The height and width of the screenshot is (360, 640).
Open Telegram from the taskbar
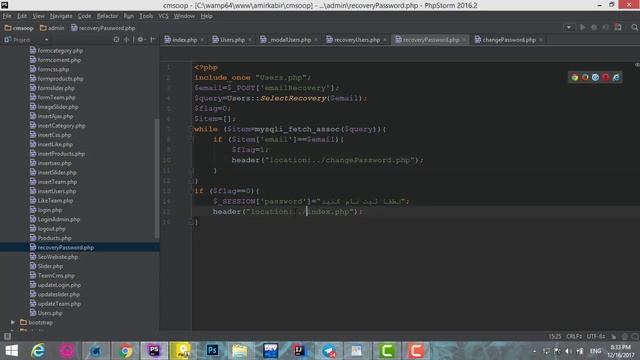coord(328,351)
